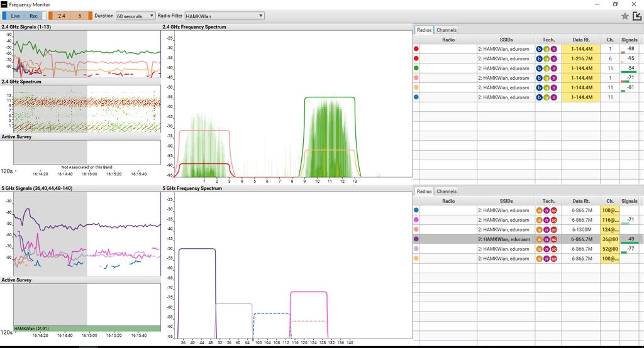Viewport: 644px width, 348px height.
Task: Select Radios tab in 2.4 GHz panel
Action: point(425,30)
